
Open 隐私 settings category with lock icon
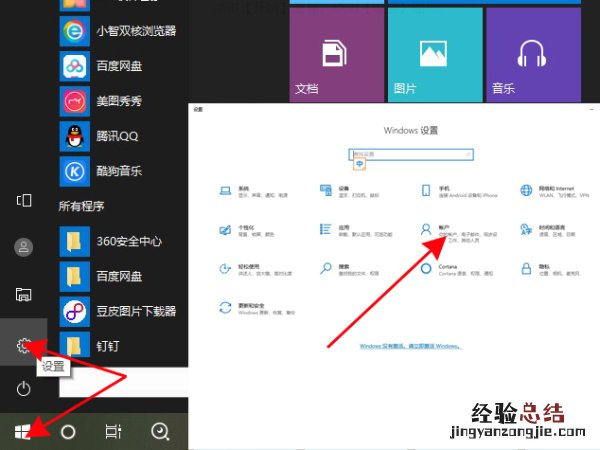550,269
